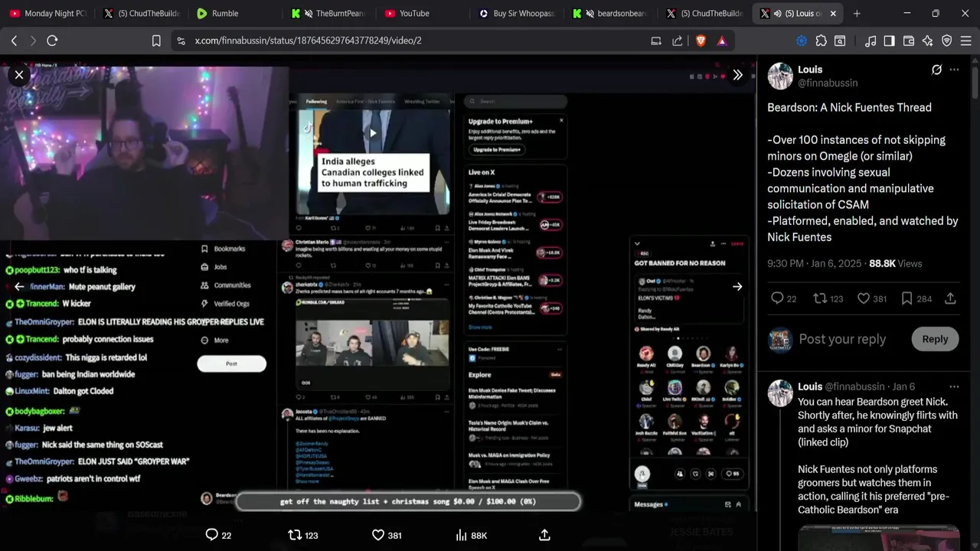980x551 pixels.
Task: Go to the previous media with left arrow
Action: [19, 286]
